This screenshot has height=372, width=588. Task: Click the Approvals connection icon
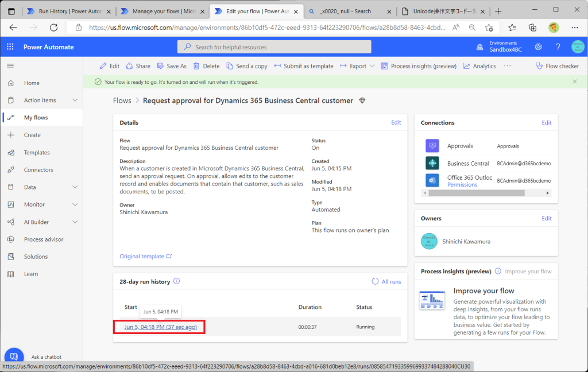[432, 146]
